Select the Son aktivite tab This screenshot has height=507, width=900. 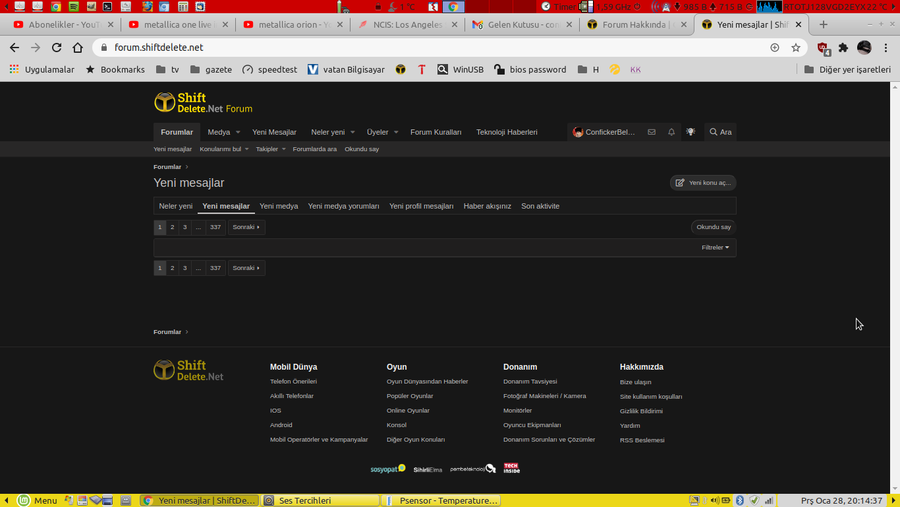[x=540, y=206]
